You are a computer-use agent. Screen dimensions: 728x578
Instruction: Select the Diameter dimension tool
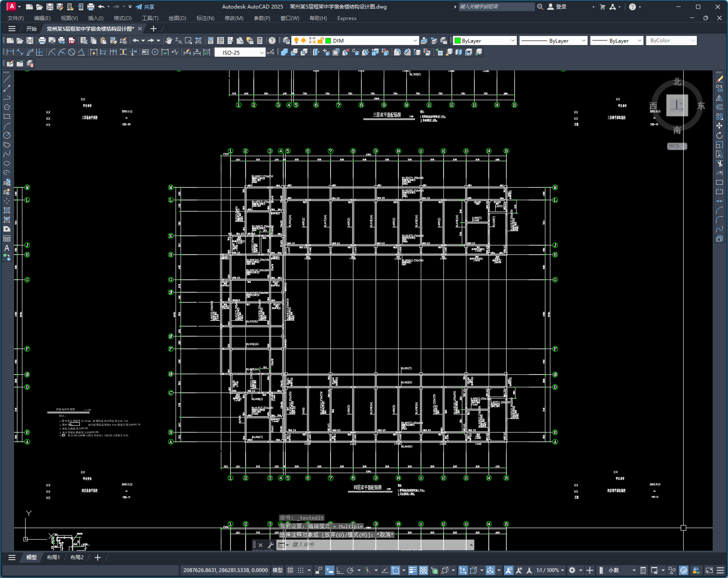(x=72, y=52)
